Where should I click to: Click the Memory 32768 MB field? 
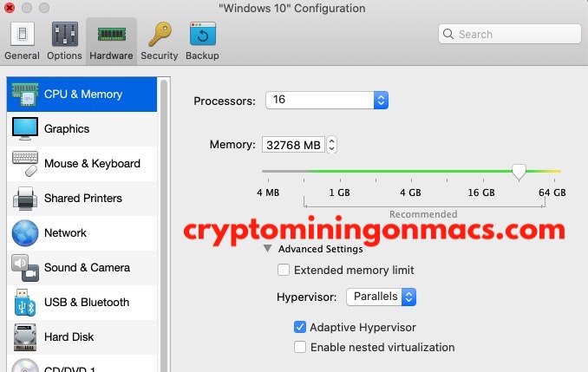click(293, 145)
